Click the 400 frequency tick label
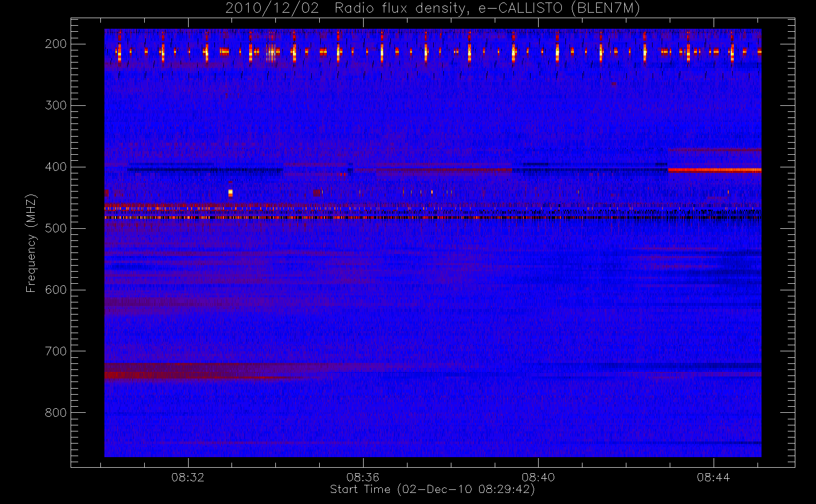 tap(56, 167)
